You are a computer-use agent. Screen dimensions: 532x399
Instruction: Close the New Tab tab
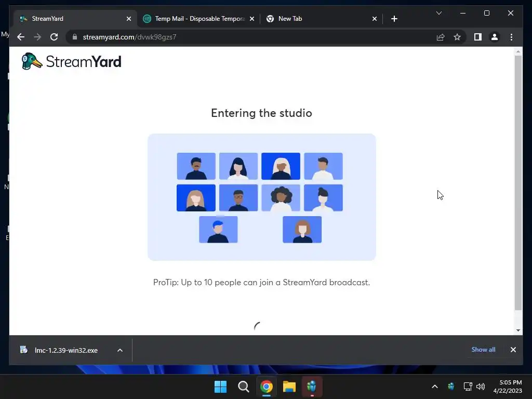click(x=374, y=19)
